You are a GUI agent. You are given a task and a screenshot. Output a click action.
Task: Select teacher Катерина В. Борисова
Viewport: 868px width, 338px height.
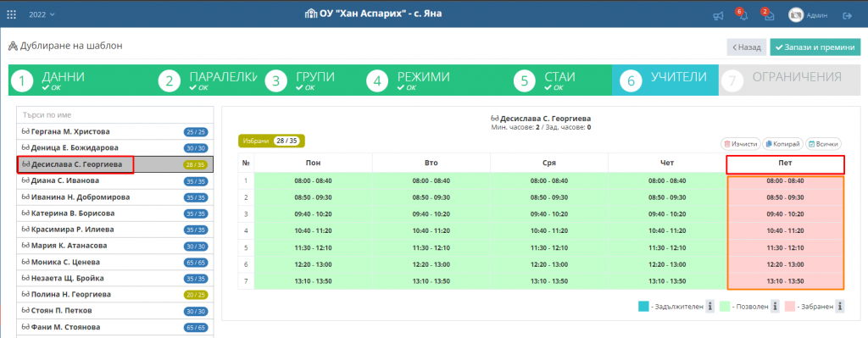point(115,213)
